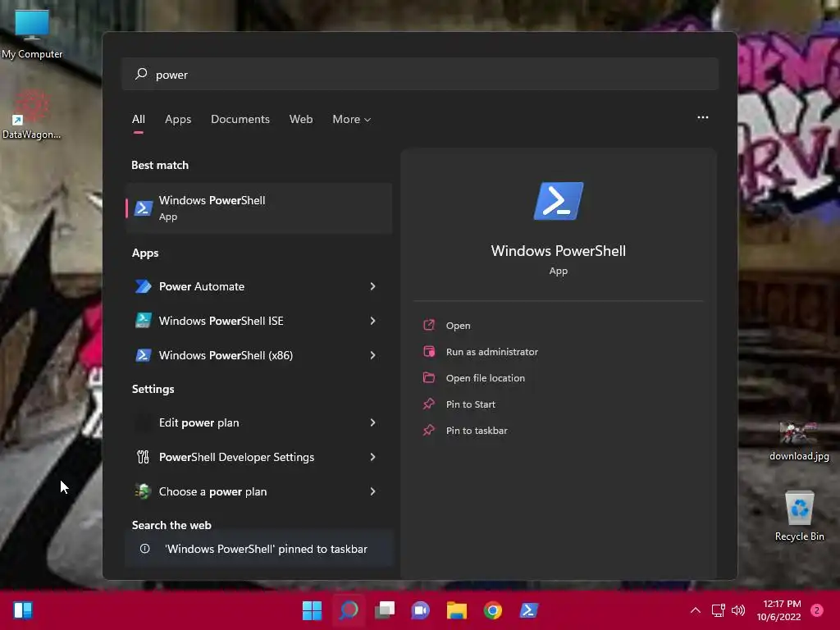Switch to the Apps search tab
The image size is (840, 630).
pos(178,120)
